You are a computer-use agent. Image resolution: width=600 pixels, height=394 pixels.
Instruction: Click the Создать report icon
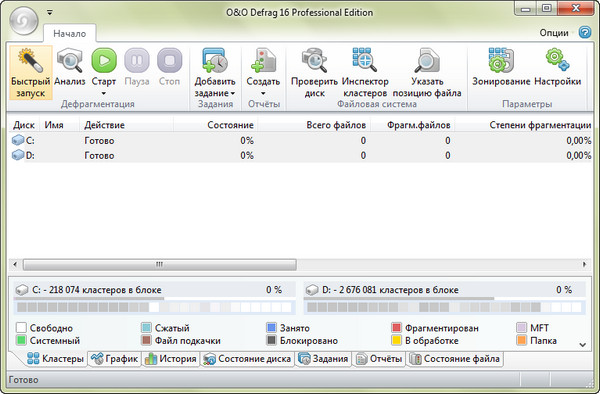click(263, 60)
